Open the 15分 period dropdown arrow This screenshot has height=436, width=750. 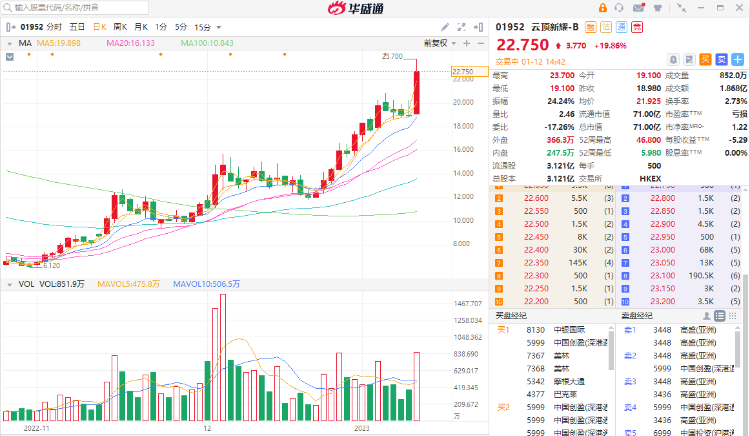(219, 28)
